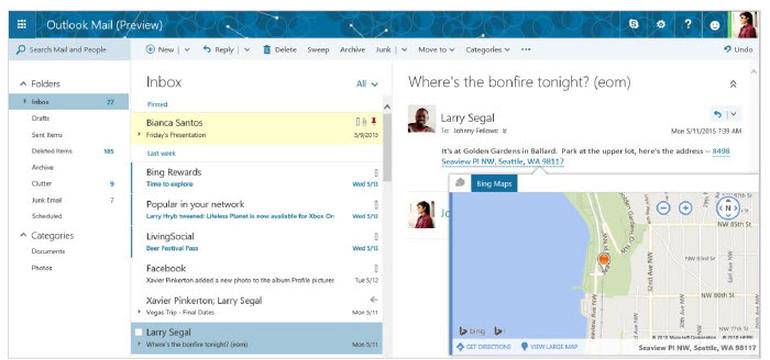The image size is (770, 360).
Task: Open the Move to menu
Action: (436, 50)
